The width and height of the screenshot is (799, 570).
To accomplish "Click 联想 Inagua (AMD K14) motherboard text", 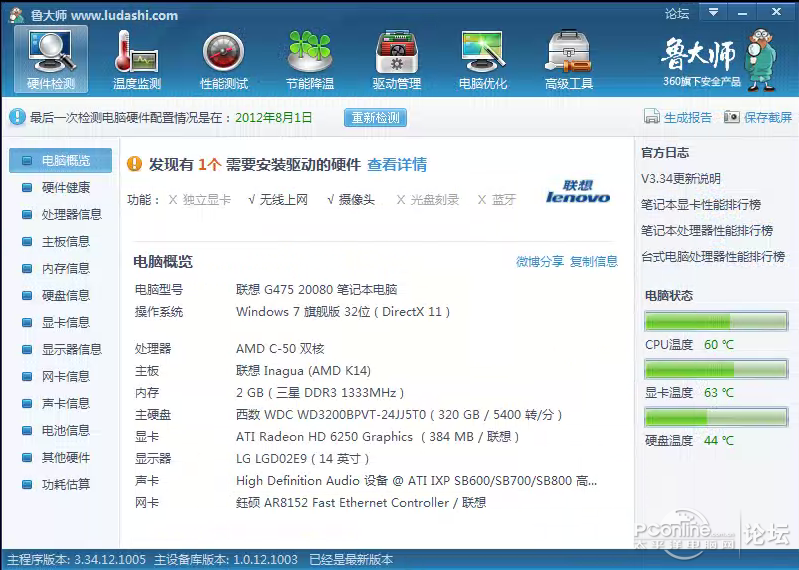I will (x=304, y=371).
